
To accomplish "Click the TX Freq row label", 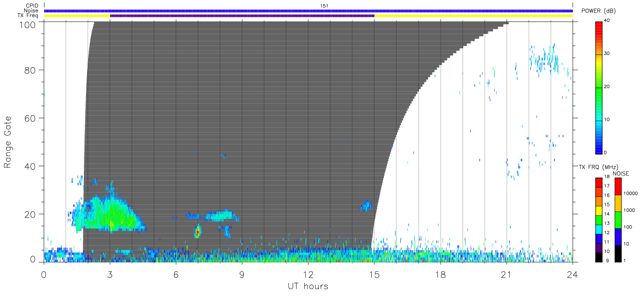I will click(x=28, y=16).
